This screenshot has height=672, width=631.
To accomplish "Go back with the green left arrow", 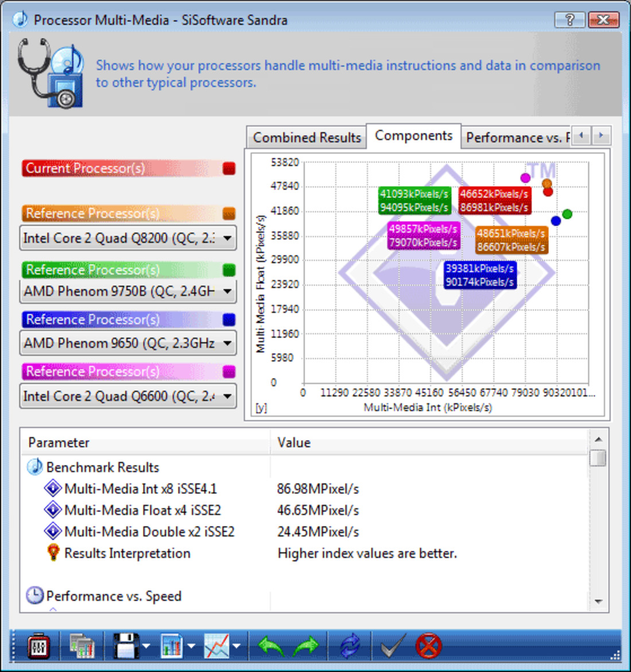I will pyautogui.click(x=271, y=646).
